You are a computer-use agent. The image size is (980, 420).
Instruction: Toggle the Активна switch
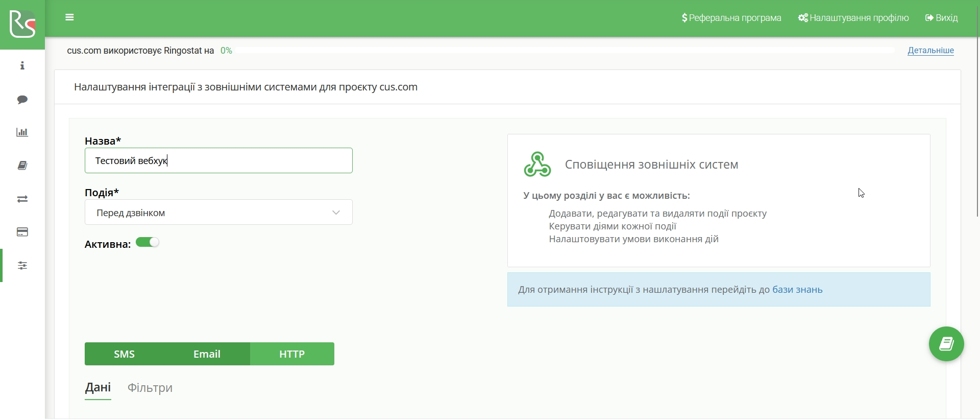[148, 243]
